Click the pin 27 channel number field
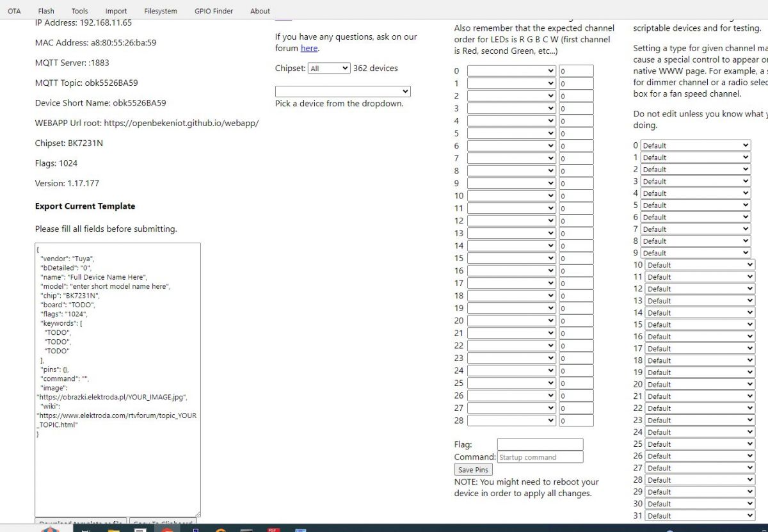Viewport: 768px width, 532px height. pyautogui.click(x=576, y=408)
